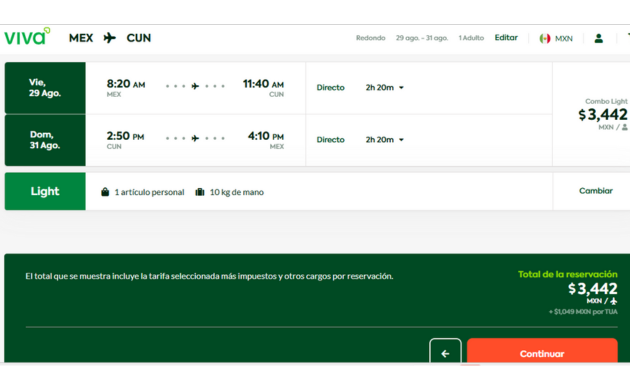Click the Redondo trip type text
The height and width of the screenshot is (390, 630).
(370, 38)
